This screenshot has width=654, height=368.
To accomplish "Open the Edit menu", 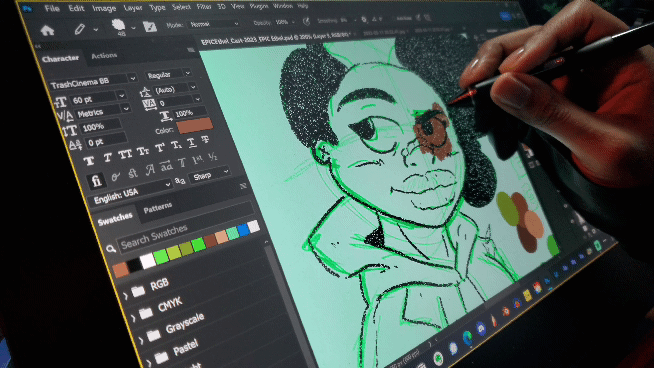I will click(x=76, y=8).
